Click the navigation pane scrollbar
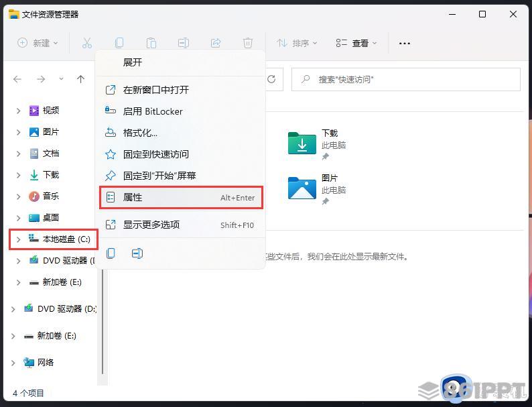532x407 pixels. coord(103,321)
